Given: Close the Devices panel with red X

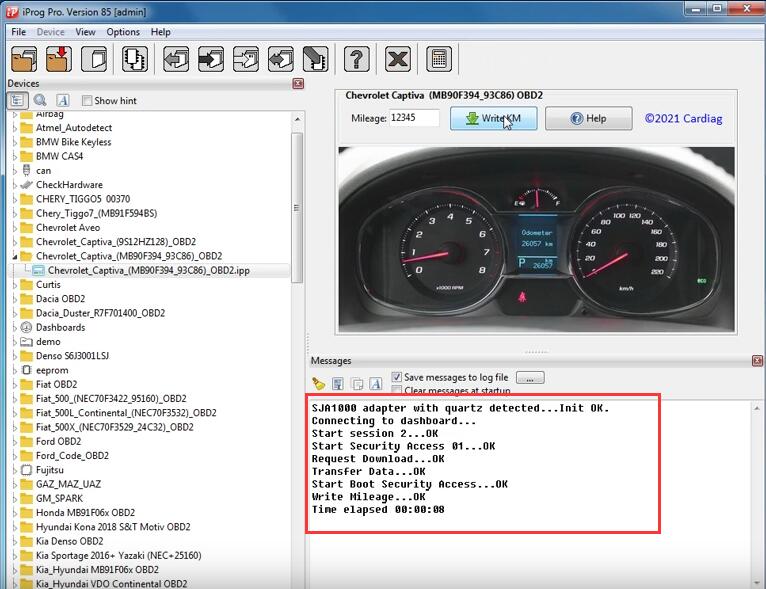Looking at the screenshot, I should point(298,84).
